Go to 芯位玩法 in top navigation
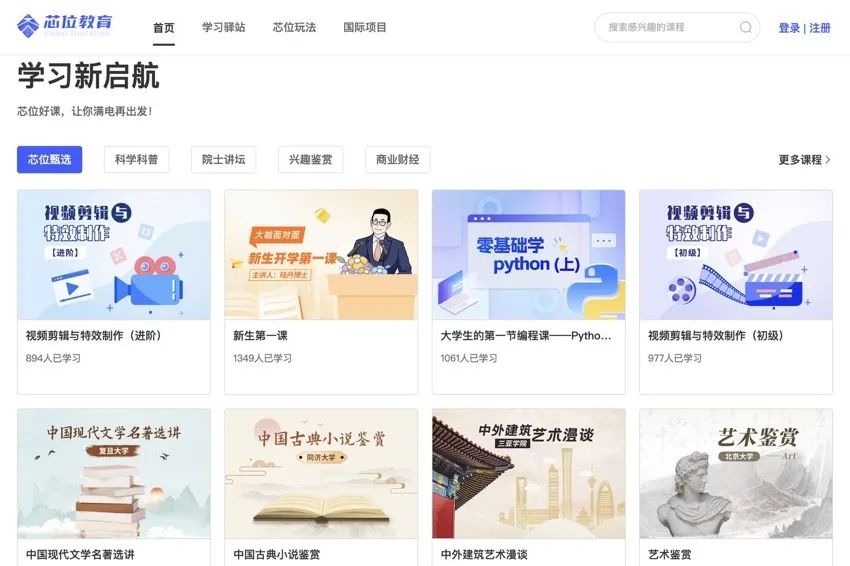 [x=294, y=27]
